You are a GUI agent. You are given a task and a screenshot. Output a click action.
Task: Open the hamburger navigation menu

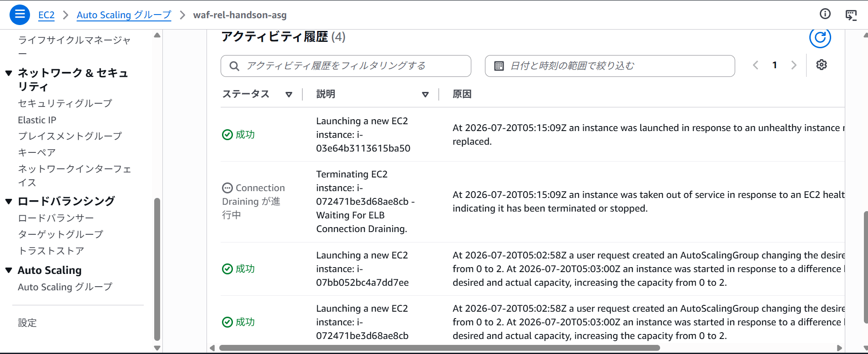click(x=20, y=15)
